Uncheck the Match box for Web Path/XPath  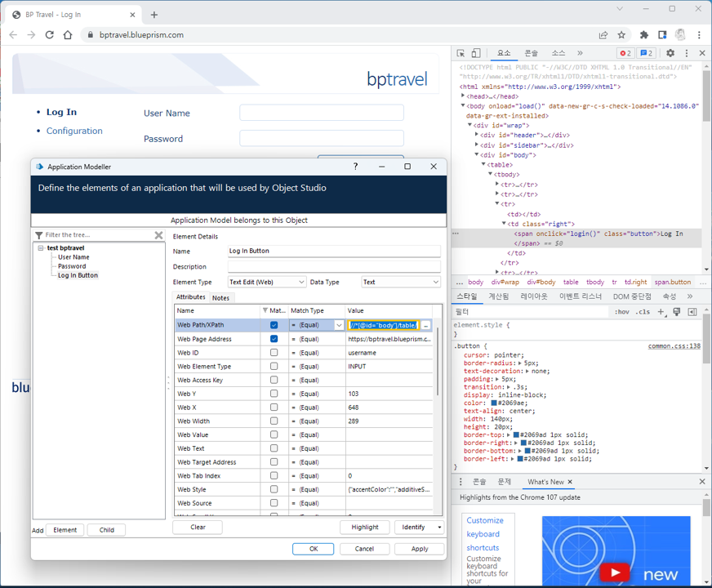click(274, 325)
